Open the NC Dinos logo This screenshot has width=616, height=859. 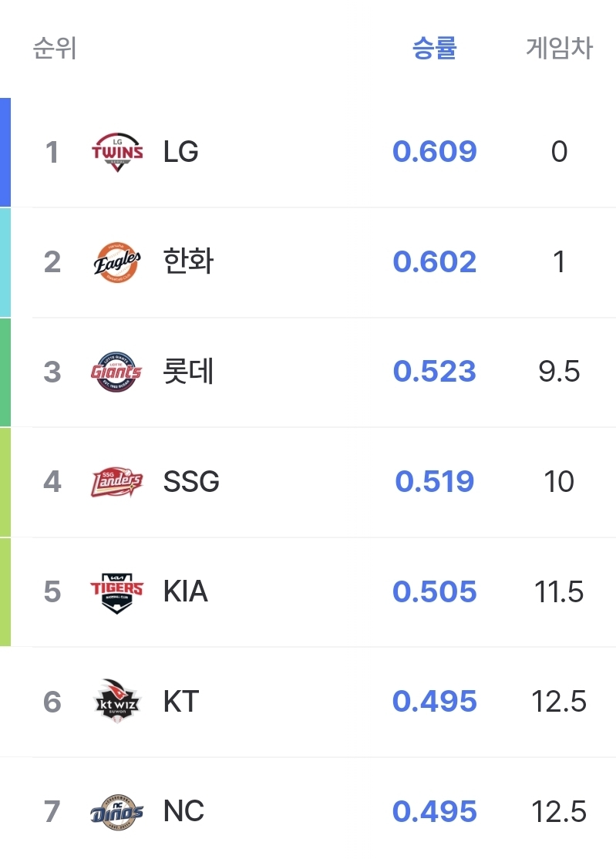116,812
